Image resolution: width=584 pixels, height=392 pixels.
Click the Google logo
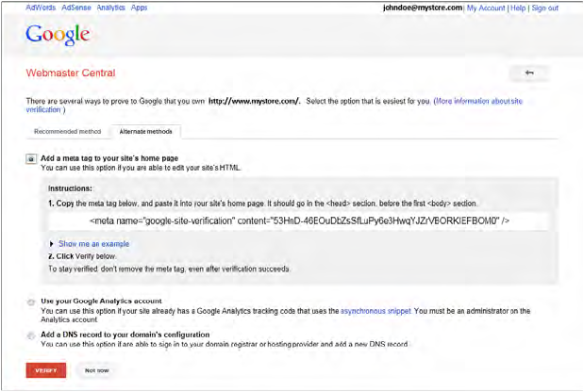(58, 35)
